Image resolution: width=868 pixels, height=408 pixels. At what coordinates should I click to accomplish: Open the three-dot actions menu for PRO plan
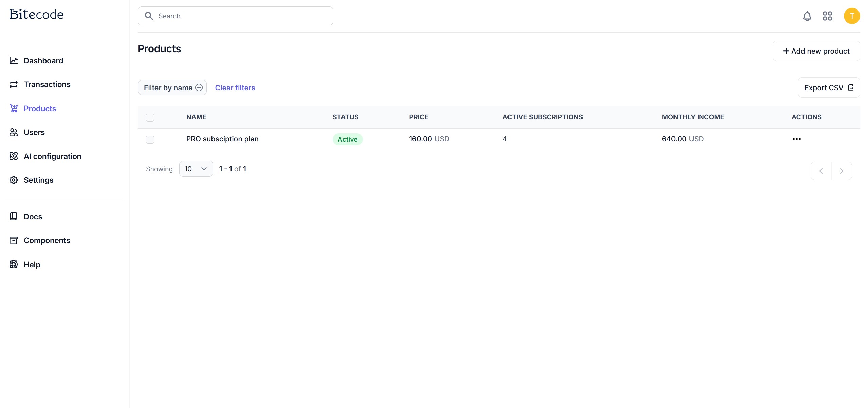point(796,139)
